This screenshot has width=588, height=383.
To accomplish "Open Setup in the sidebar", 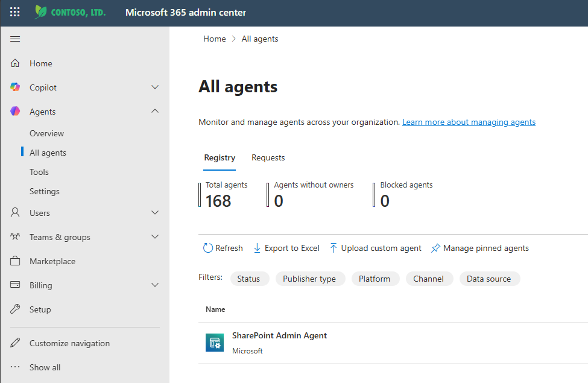I will (40, 309).
